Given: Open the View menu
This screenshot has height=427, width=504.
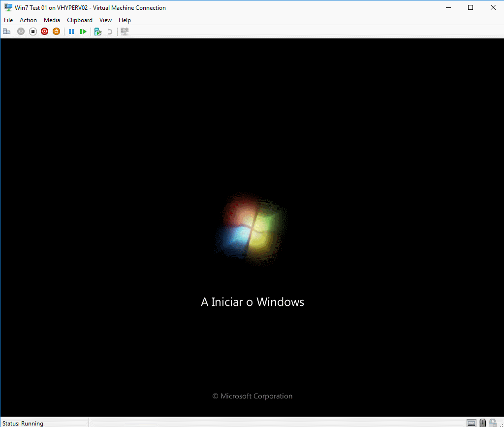Looking at the screenshot, I should coord(105,20).
